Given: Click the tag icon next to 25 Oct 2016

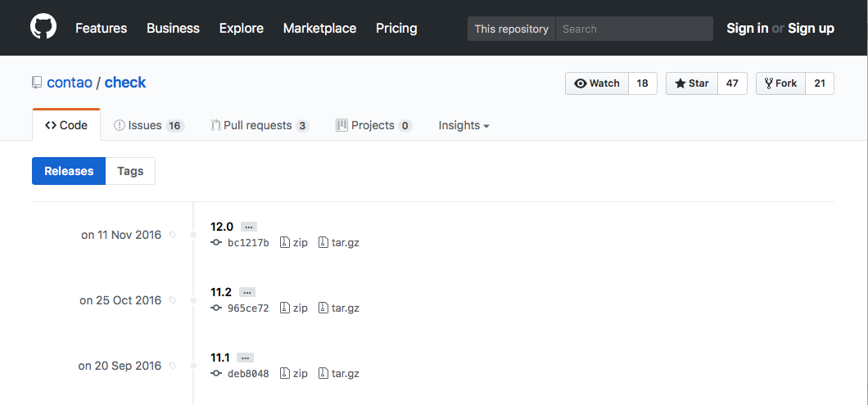Looking at the screenshot, I should pyautogui.click(x=173, y=300).
